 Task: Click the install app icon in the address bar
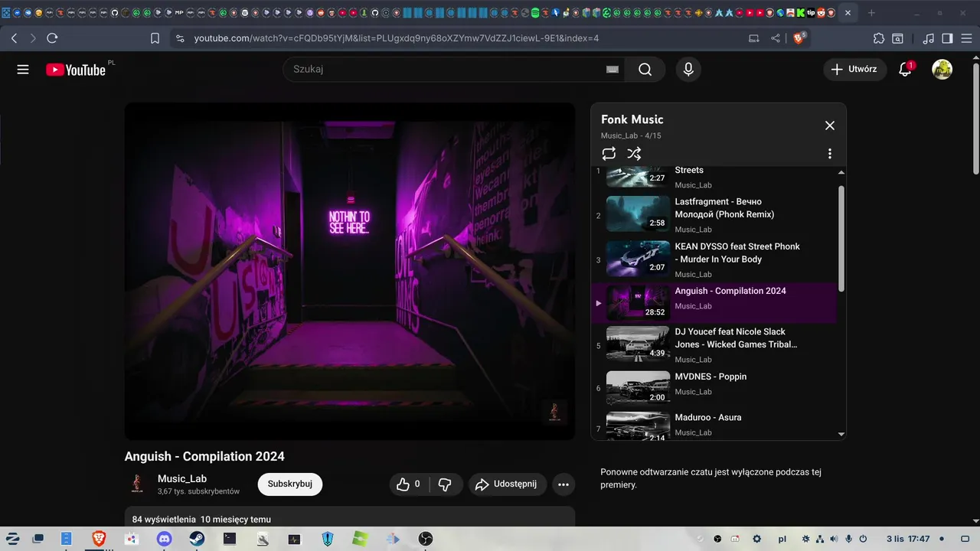pos(754,38)
